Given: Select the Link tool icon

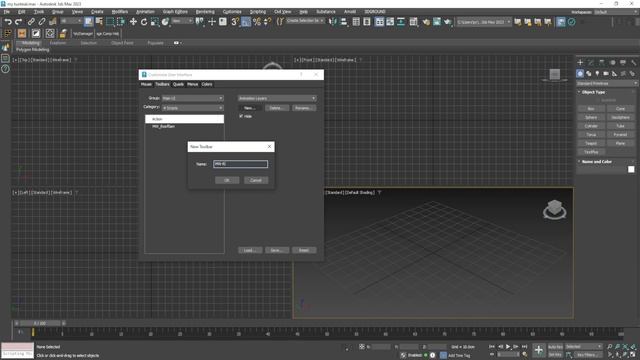Looking at the screenshot, I should click(x=31, y=22).
